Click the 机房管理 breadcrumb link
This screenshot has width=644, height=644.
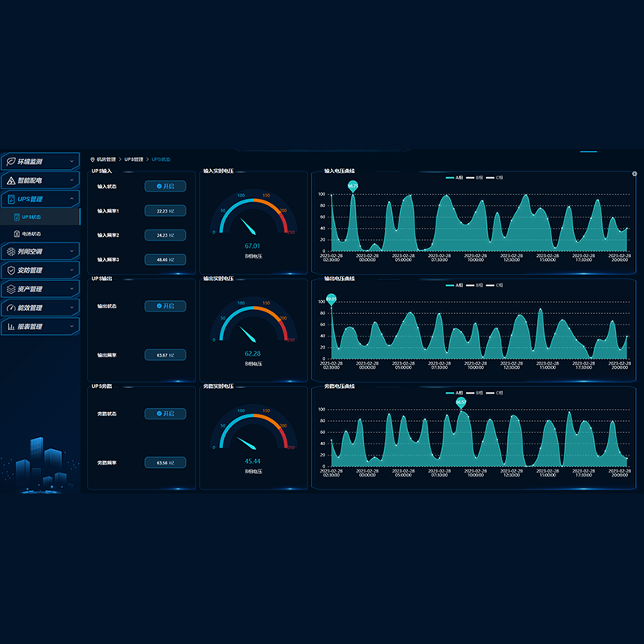point(106,159)
